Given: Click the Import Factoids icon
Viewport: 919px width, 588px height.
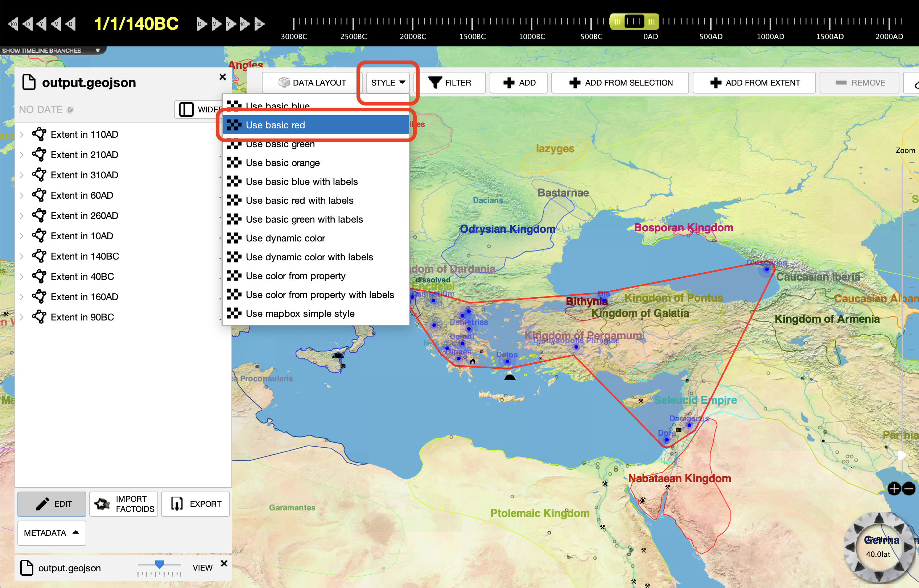Looking at the screenshot, I should 102,504.
